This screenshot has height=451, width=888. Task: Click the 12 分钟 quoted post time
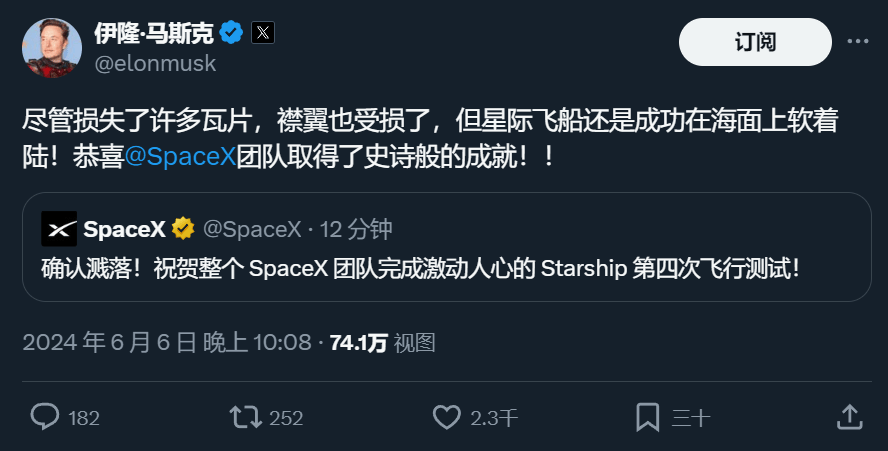[x=356, y=229]
